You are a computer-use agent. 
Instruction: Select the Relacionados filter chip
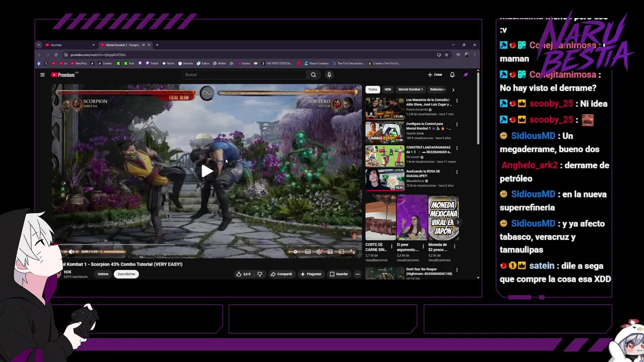pos(438,89)
